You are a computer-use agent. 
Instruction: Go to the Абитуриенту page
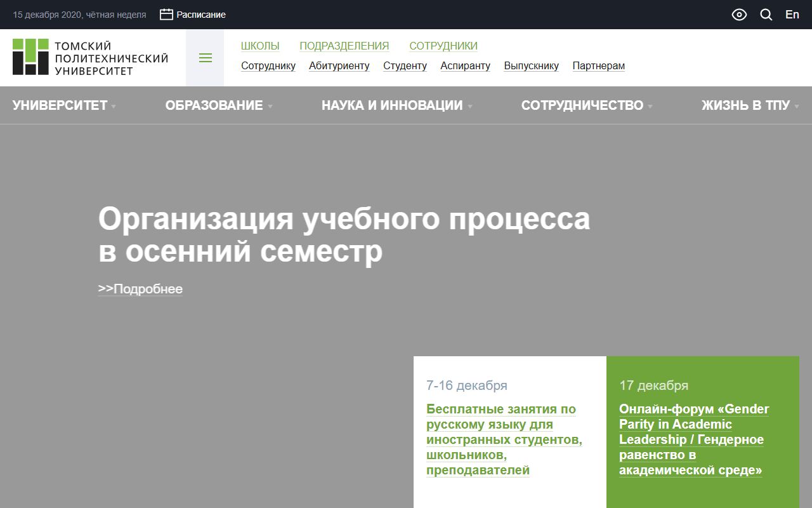339,65
